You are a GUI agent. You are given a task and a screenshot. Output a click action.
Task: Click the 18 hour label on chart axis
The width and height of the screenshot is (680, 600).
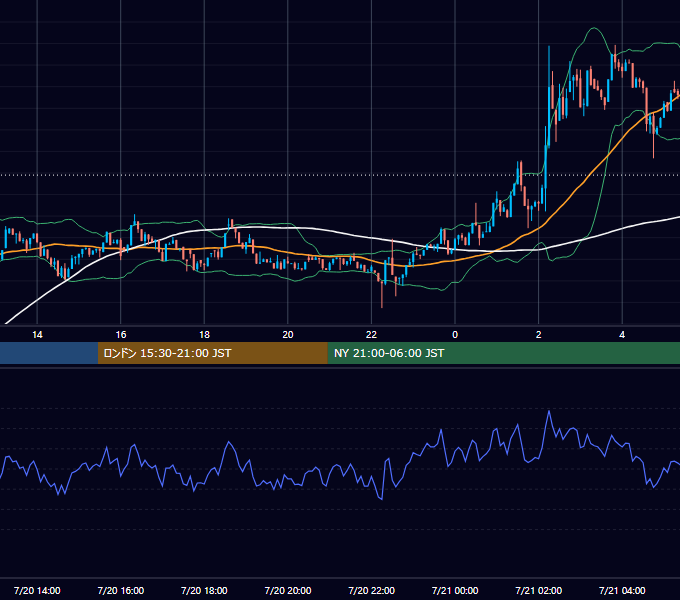204,335
